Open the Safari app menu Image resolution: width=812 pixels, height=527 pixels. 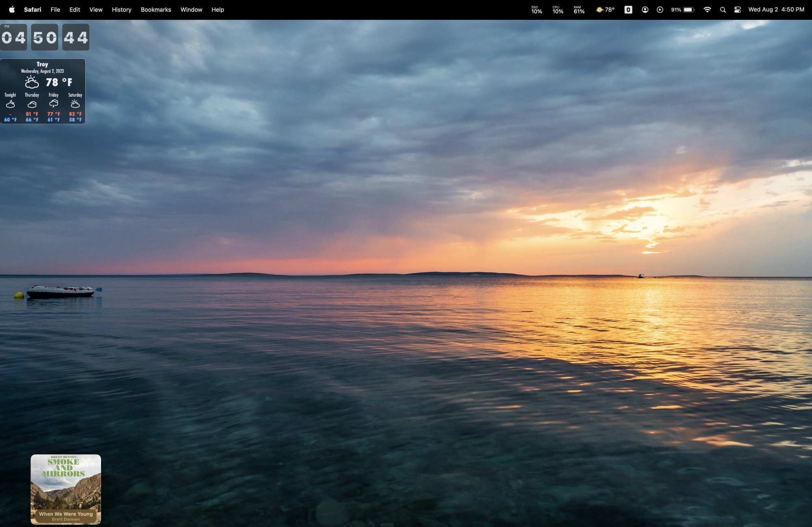pos(32,9)
